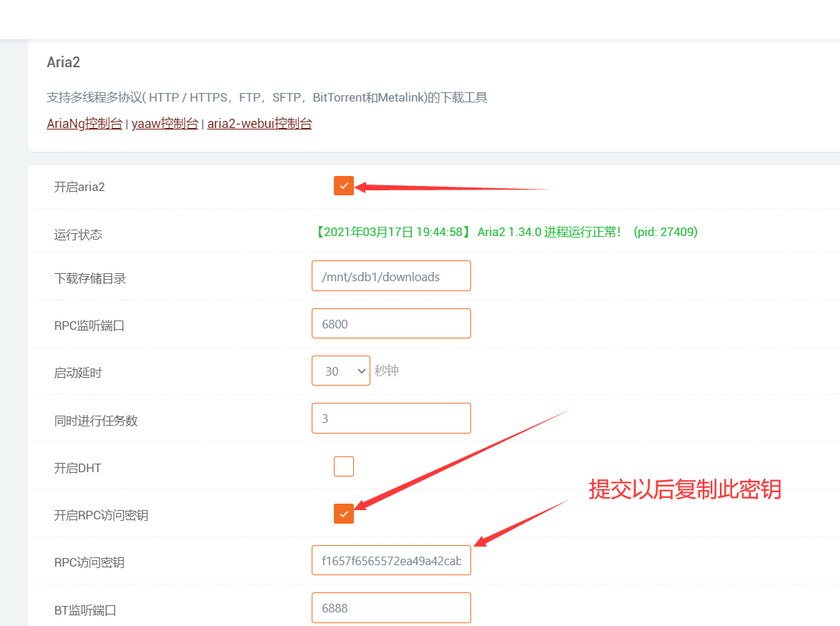Screen dimensions: 840x626
Task: Click the 同时进行任务数 field showing 3
Action: click(x=391, y=418)
